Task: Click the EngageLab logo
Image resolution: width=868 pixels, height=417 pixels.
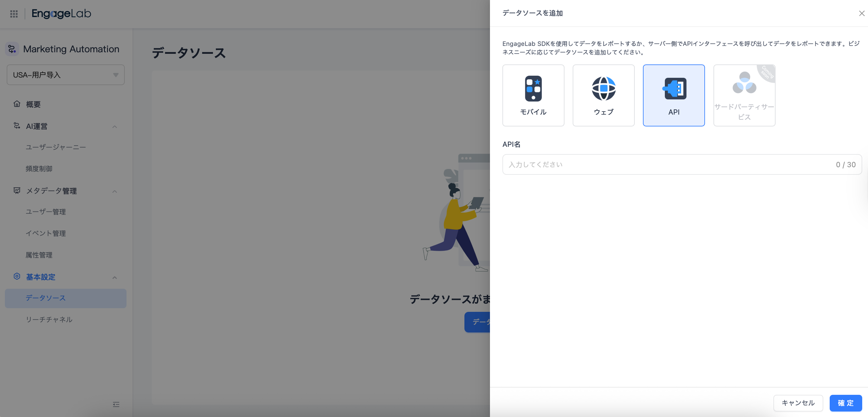Action: [x=61, y=13]
